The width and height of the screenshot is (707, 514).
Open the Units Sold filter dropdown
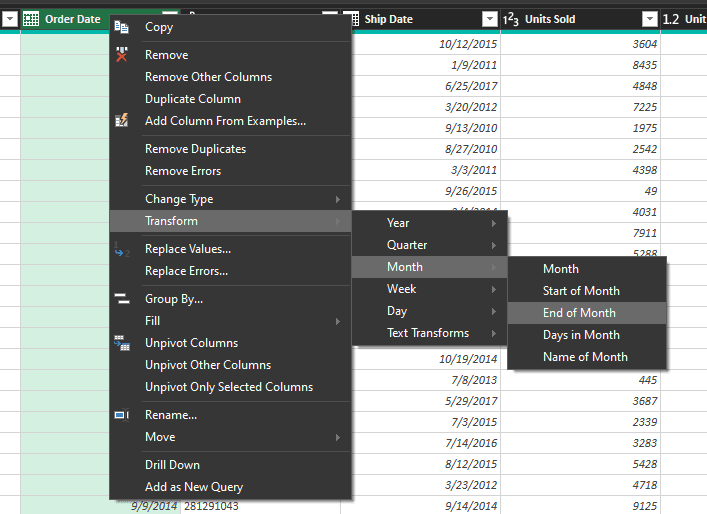click(x=650, y=19)
